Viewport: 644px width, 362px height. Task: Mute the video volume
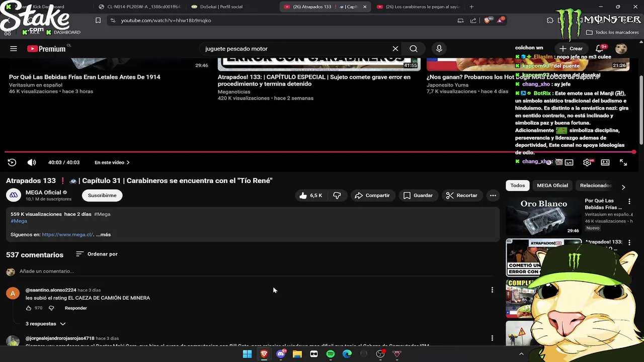pyautogui.click(x=32, y=162)
